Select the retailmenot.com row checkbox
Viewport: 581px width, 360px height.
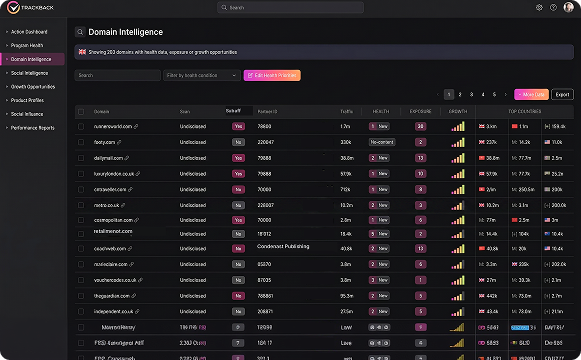[81, 234]
